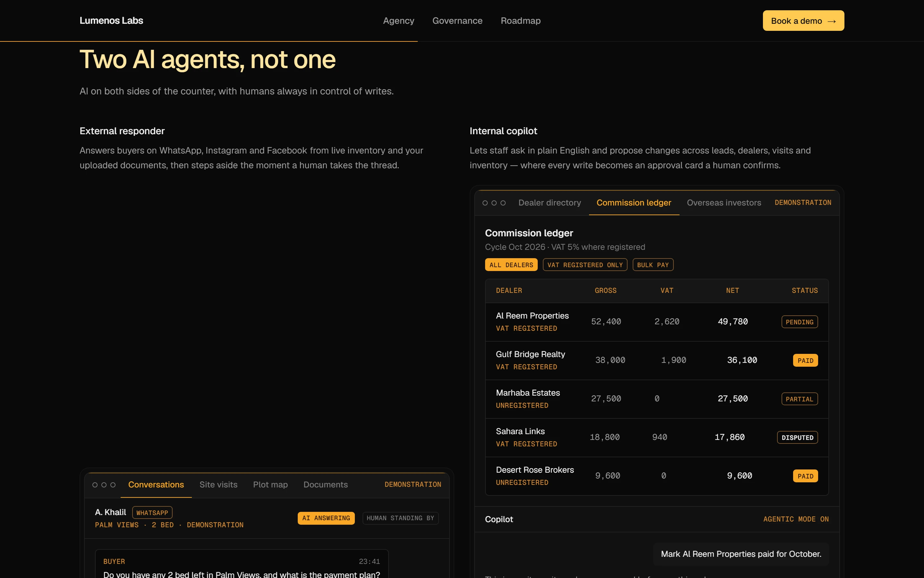The image size is (924, 578).
Task: Open the Governance nav link
Action: [x=457, y=21]
